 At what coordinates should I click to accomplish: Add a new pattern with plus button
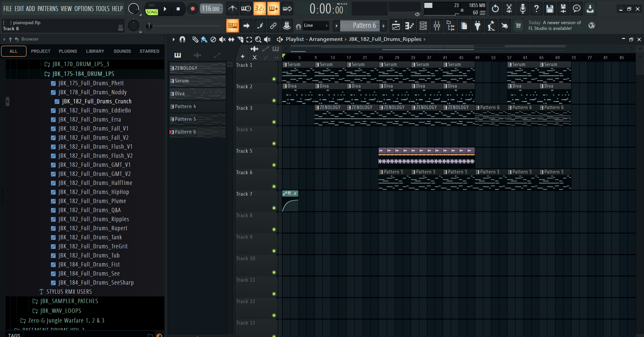point(384,26)
